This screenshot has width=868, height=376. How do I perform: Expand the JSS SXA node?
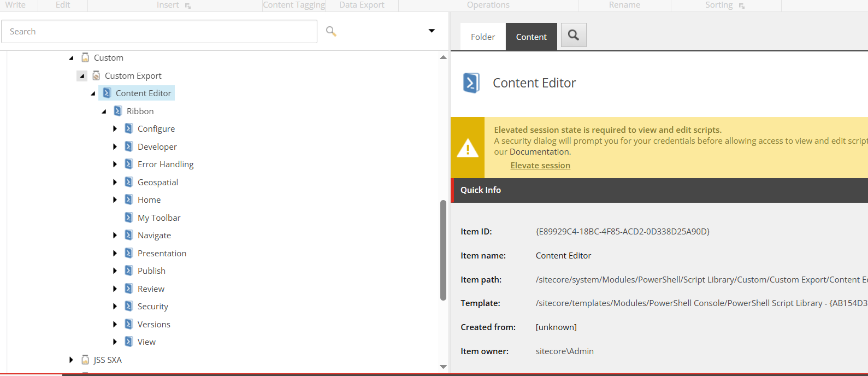[71, 360]
